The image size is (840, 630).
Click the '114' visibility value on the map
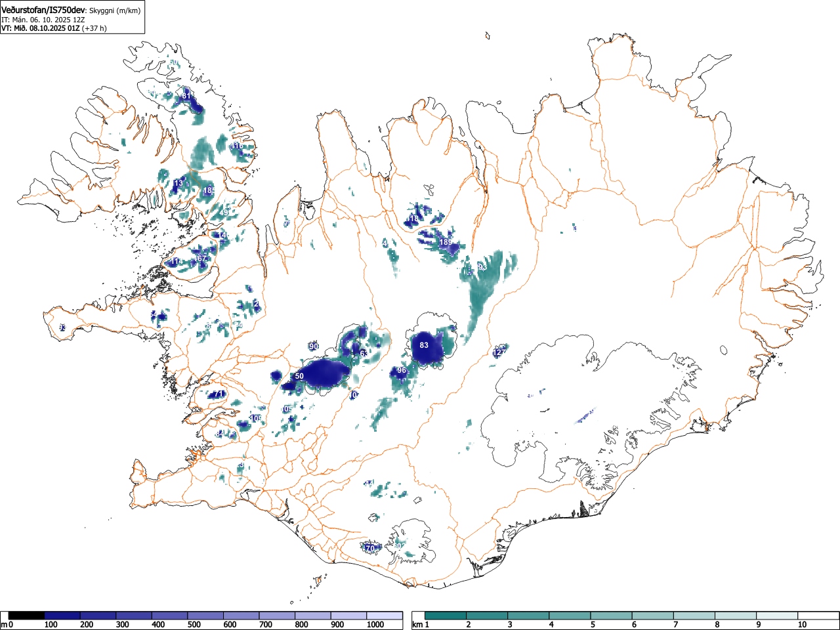pyautogui.click(x=175, y=262)
